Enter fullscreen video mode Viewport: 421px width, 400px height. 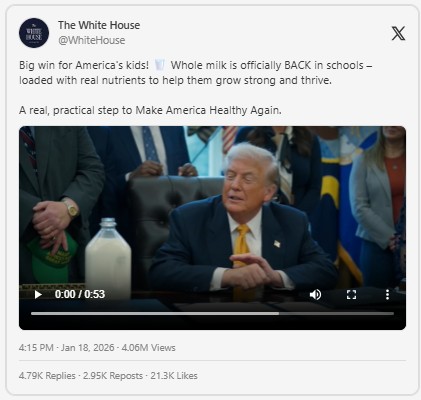pyautogui.click(x=351, y=295)
